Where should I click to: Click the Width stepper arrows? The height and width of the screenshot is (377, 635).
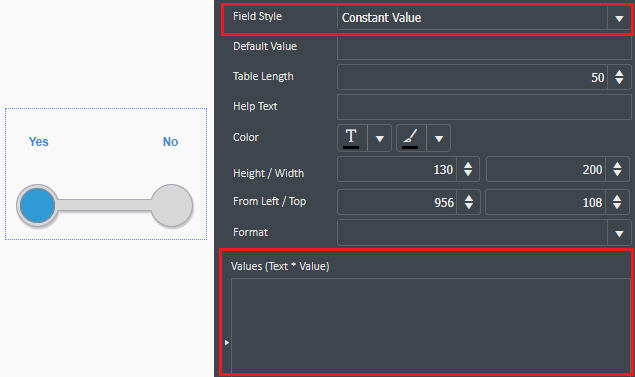[617, 169]
